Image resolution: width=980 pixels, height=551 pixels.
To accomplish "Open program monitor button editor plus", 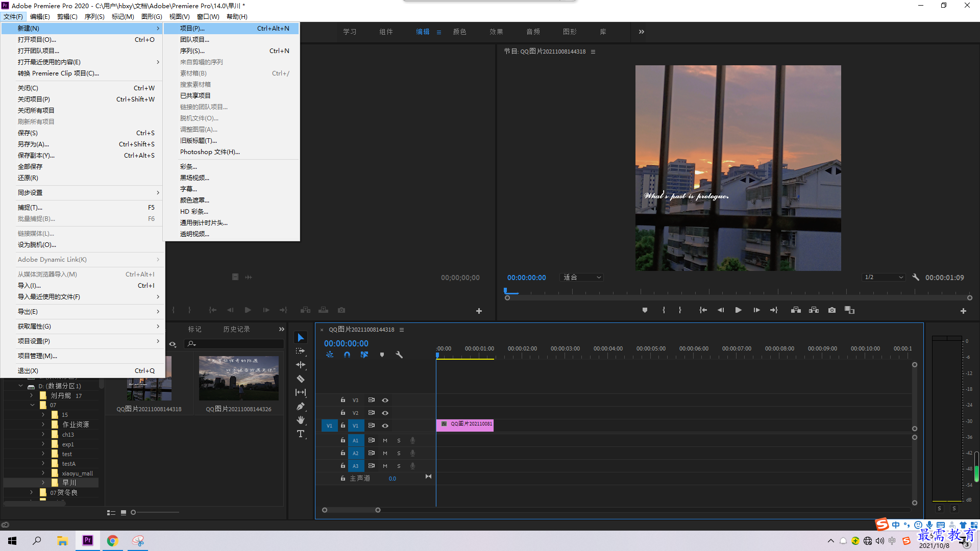I will (x=963, y=311).
